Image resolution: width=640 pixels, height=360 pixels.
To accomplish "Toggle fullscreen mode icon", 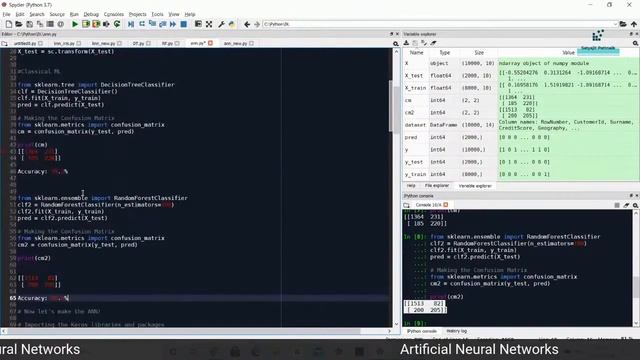I will point(209,24).
